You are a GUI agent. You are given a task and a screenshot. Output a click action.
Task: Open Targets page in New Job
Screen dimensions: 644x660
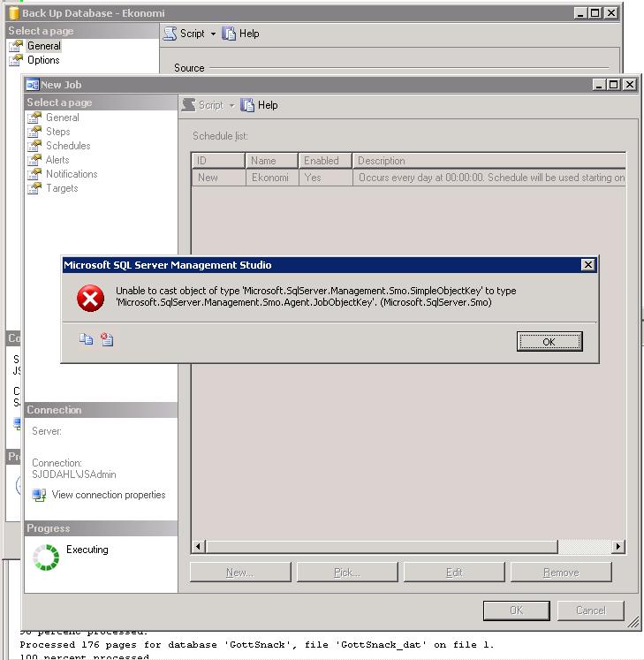[62, 188]
